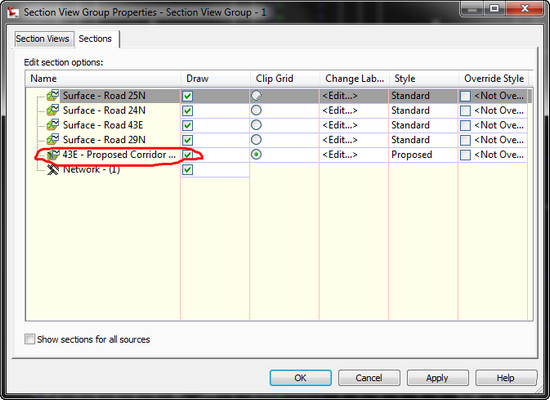Click the Name column header

tap(103, 78)
